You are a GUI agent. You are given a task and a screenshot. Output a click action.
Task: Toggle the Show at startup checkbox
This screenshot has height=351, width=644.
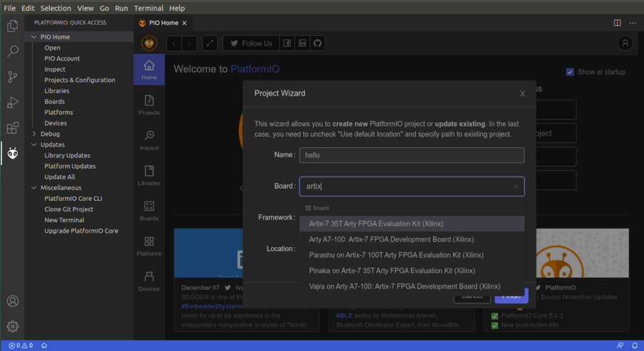click(x=570, y=72)
